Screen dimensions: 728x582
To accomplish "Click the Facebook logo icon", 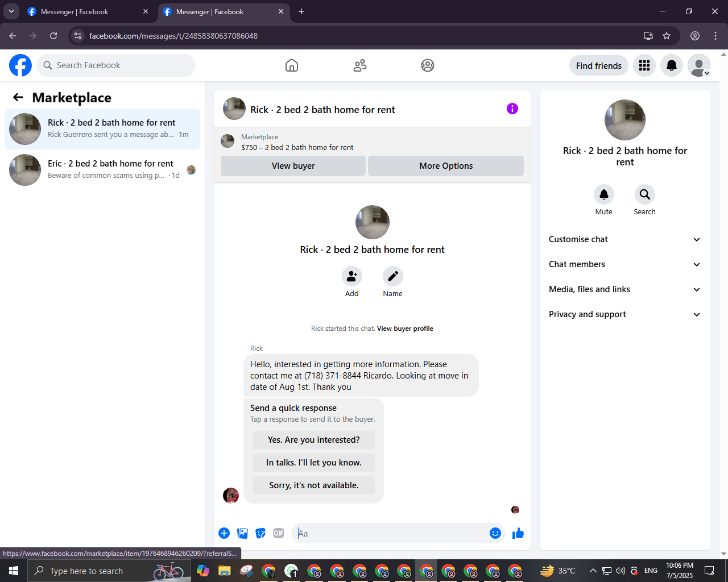I will [x=20, y=65].
